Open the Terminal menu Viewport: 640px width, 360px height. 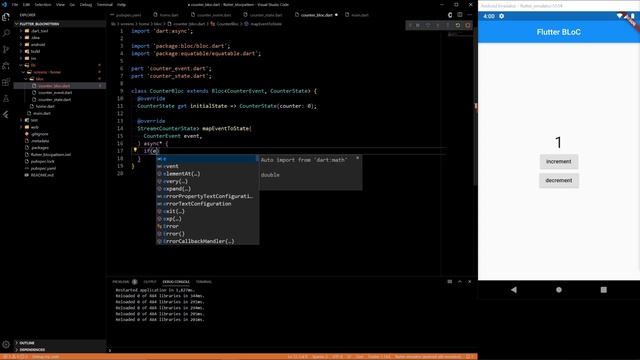104,4
